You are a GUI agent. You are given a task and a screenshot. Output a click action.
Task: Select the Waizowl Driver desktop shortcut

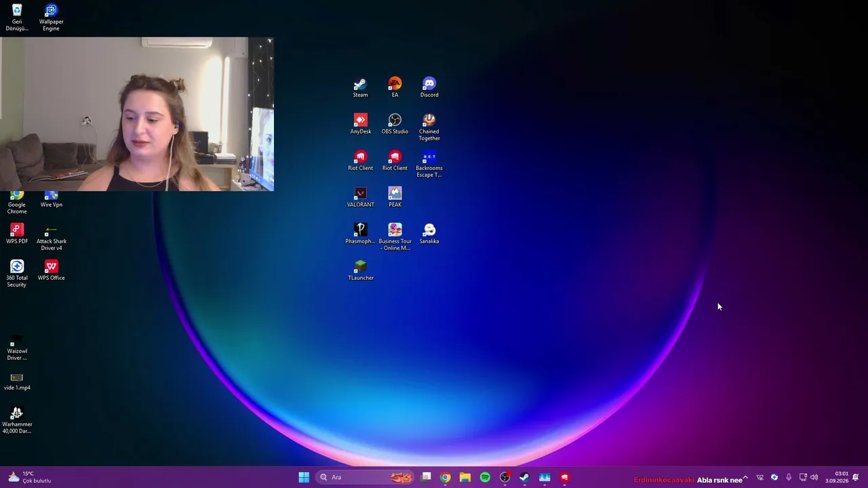pyautogui.click(x=17, y=347)
